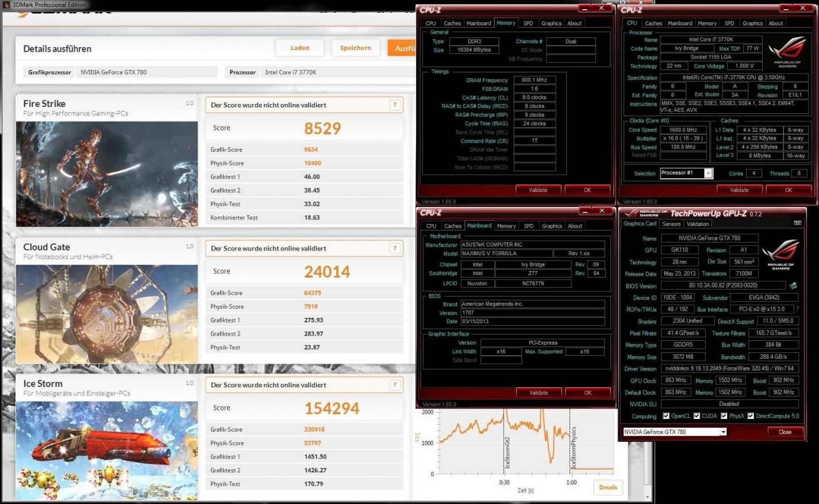The image size is (819, 504).
Task: Open the NVIDIA GeForce GTX 780 dropdown in GPU-Z
Action: (x=723, y=432)
